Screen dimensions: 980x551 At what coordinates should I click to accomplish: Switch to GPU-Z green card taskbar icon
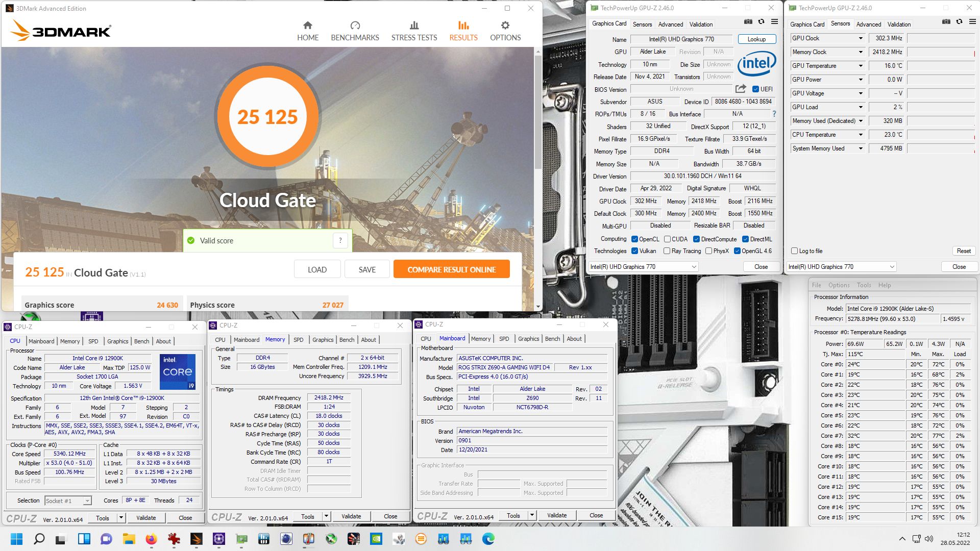click(241, 539)
